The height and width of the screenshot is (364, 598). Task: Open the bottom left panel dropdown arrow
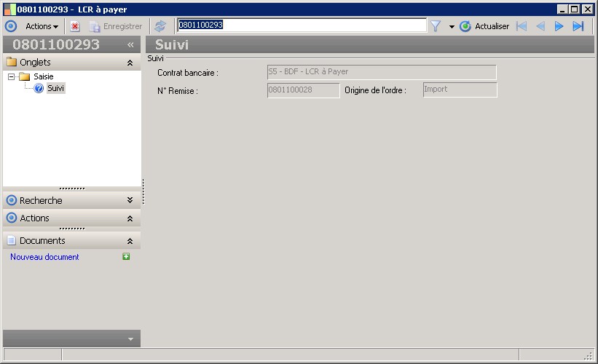coord(130,339)
